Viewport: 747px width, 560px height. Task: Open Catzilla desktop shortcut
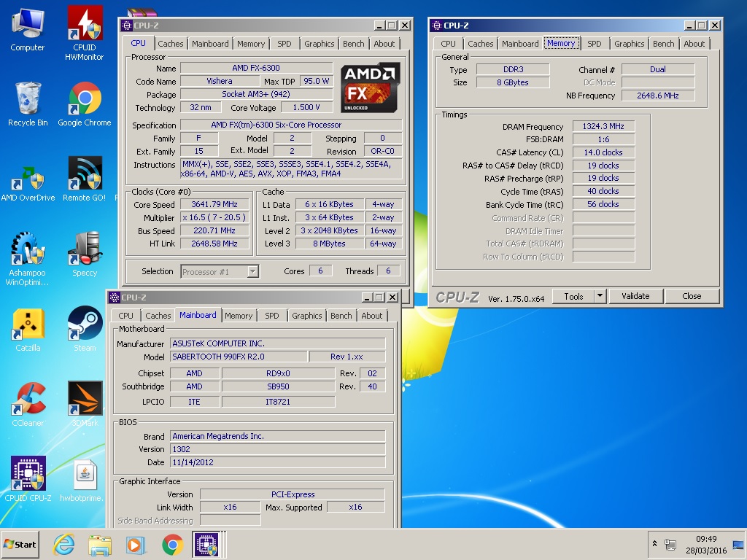[28, 330]
